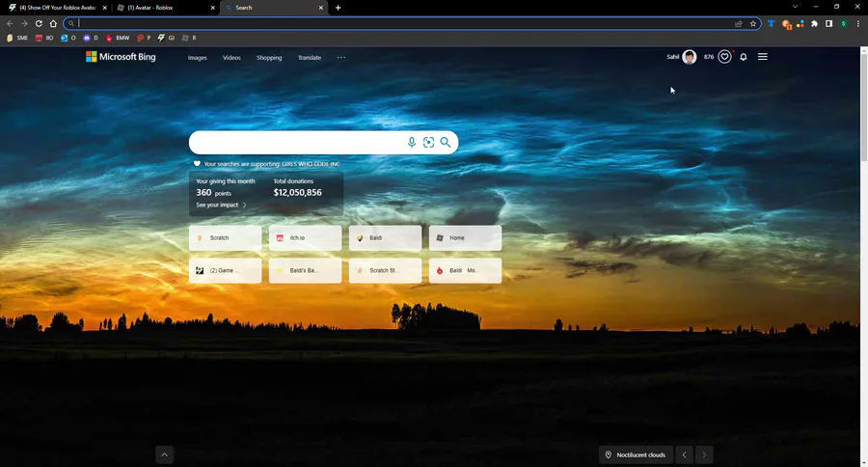The image size is (868, 467).
Task: Expand tab search dropdown chevron
Action: tap(795, 7)
